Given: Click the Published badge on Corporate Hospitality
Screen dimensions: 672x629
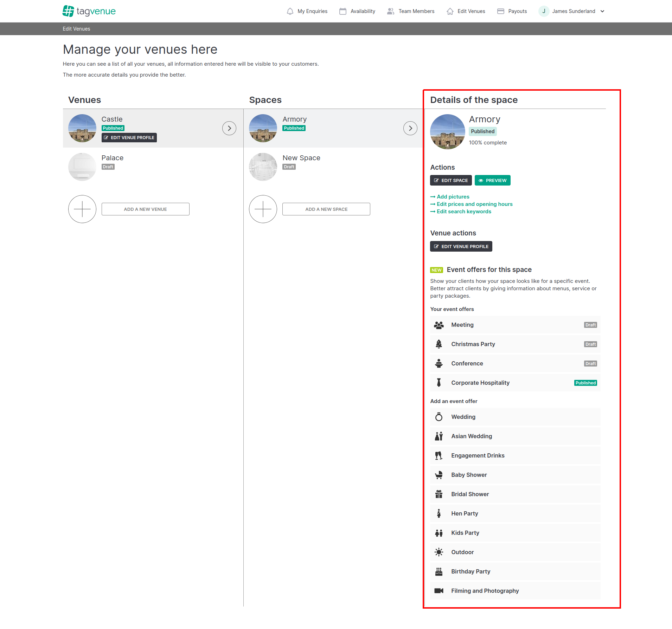Looking at the screenshot, I should coord(585,383).
